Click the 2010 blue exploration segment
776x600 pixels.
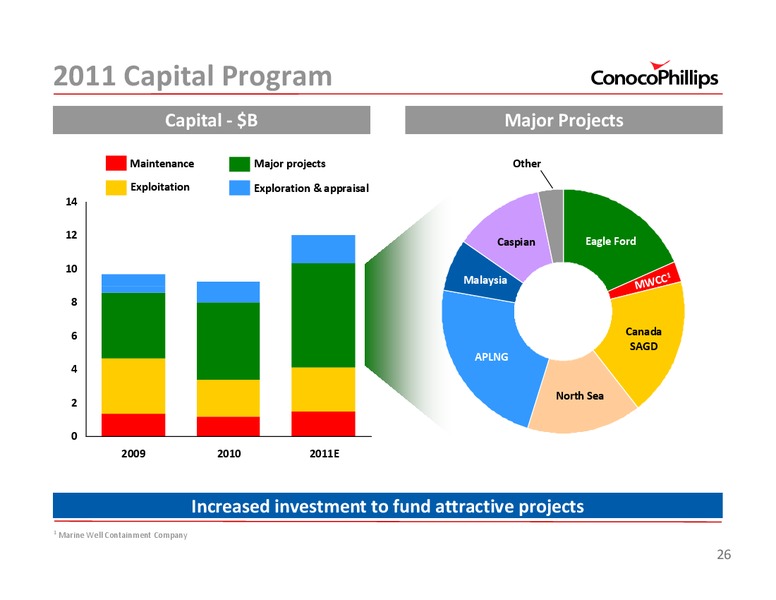(228, 293)
